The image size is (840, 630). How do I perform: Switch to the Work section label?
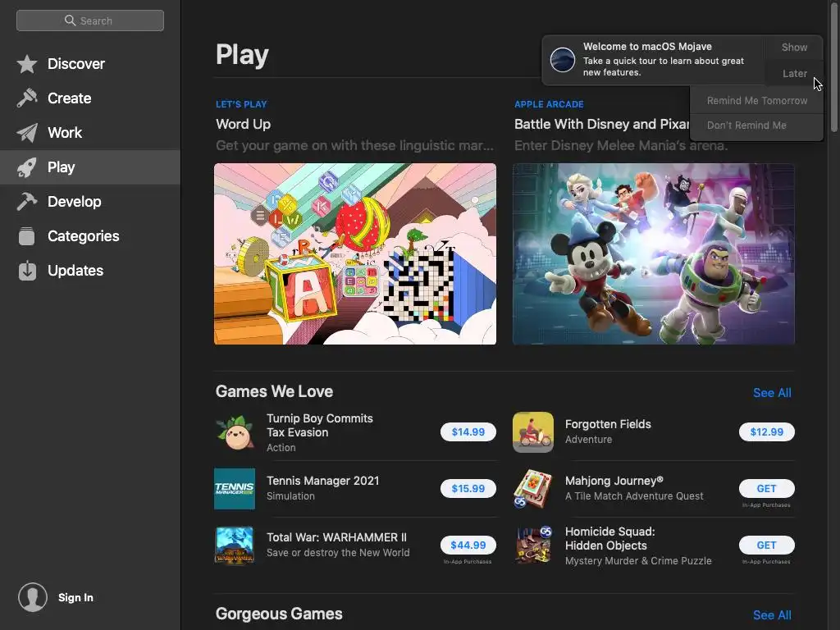pos(65,133)
